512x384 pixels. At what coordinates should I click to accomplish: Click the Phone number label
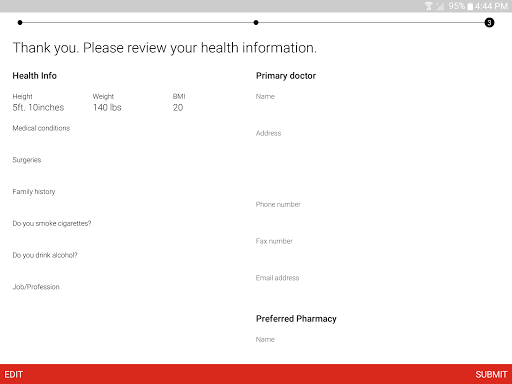click(278, 204)
